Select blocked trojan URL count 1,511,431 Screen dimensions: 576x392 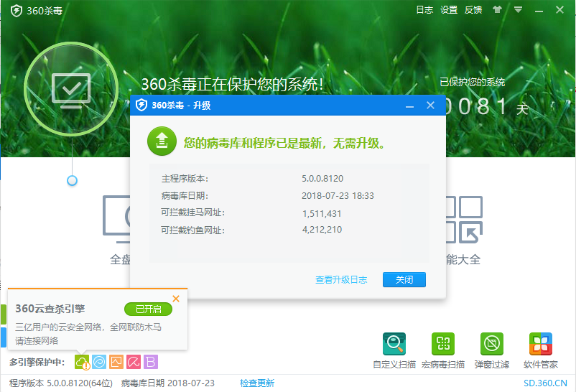pos(322,213)
